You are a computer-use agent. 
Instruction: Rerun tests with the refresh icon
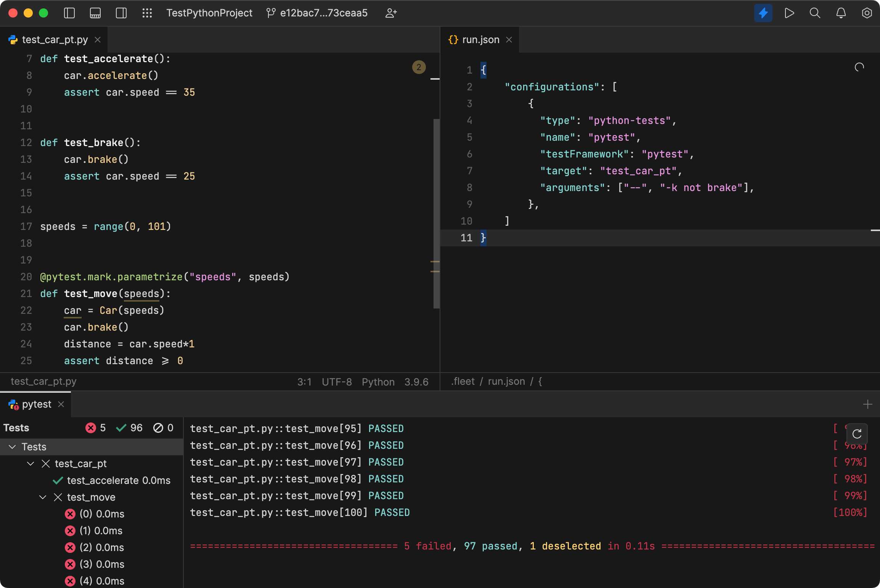857,434
